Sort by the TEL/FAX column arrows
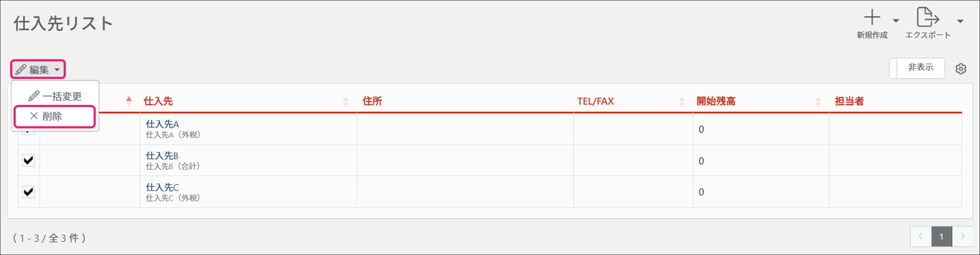980x255 pixels. point(681,101)
